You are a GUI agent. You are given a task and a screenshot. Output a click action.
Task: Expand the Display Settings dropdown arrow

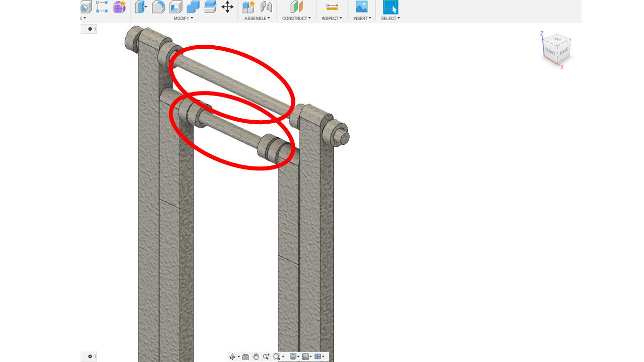coord(299,357)
